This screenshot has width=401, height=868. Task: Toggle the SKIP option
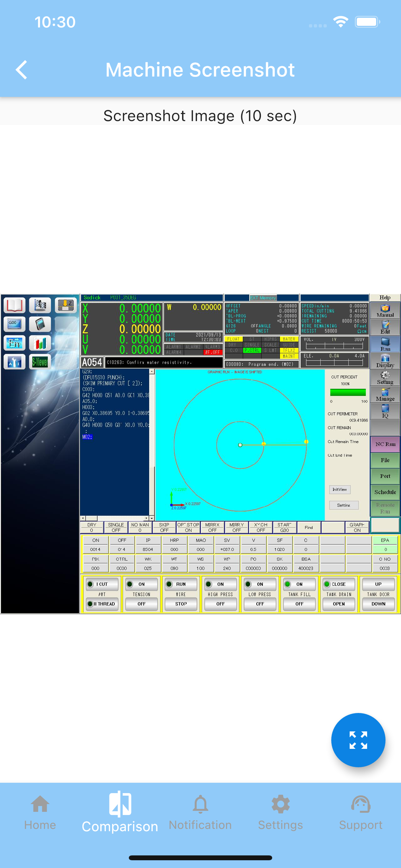tap(164, 527)
